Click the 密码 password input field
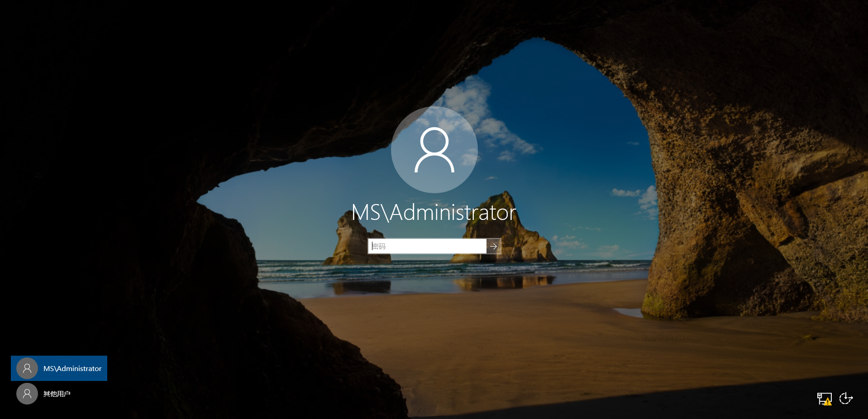 [427, 246]
